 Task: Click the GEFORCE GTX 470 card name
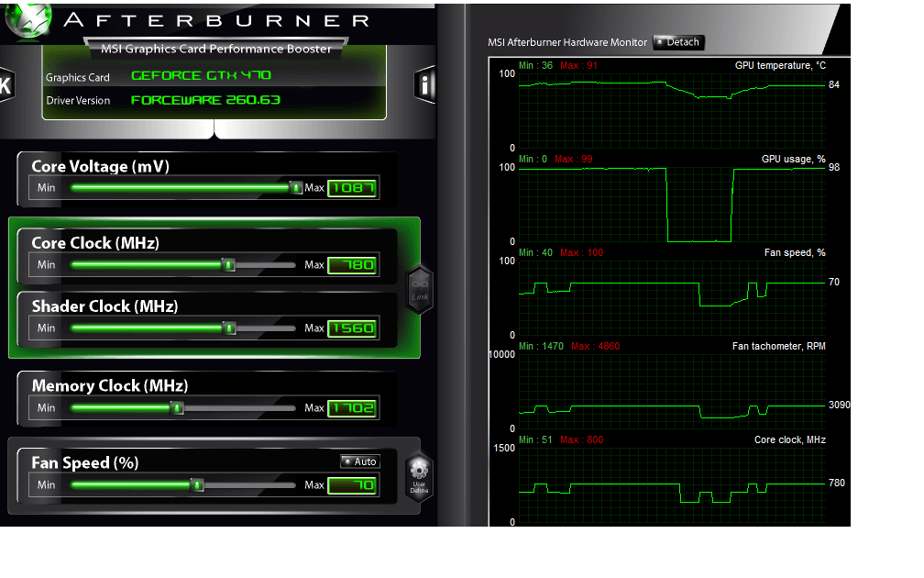pyautogui.click(x=201, y=75)
